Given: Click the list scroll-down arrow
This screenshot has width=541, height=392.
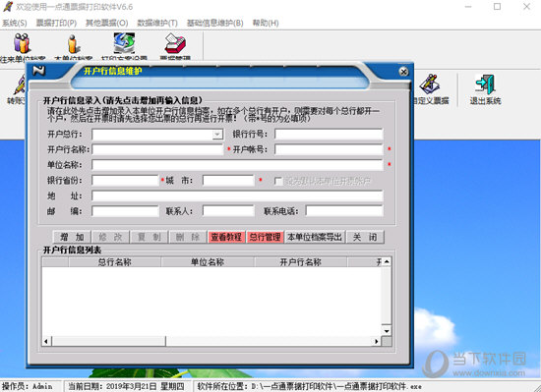Looking at the screenshot, I should coord(387,331).
